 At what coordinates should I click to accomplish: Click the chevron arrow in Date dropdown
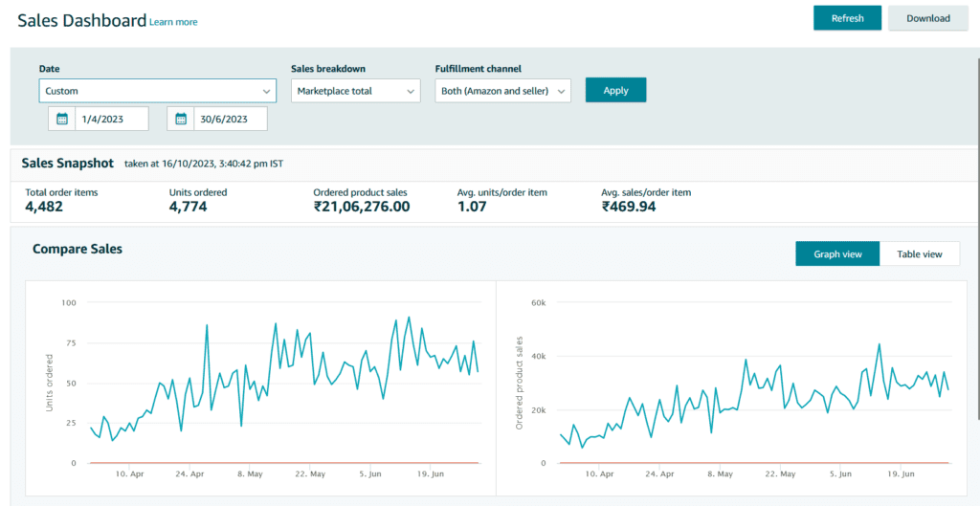(x=266, y=91)
